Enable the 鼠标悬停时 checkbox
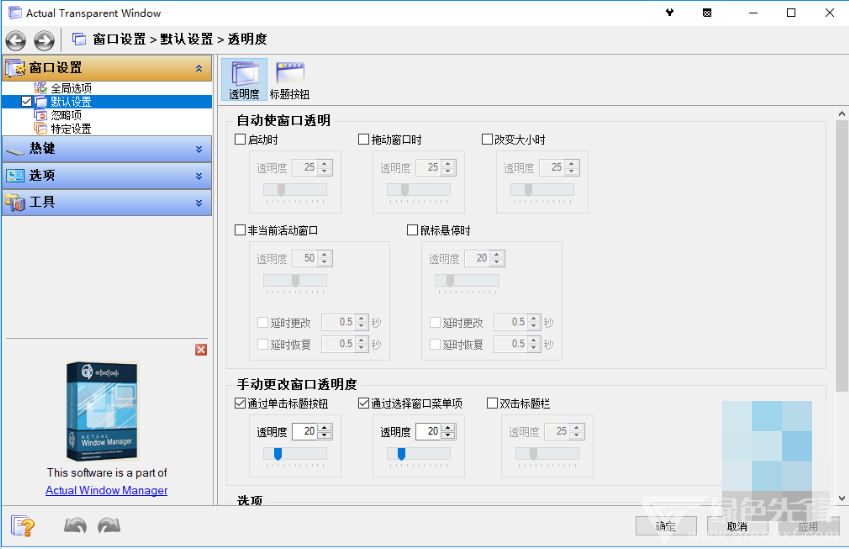Viewport: 849px width, 549px height. [x=413, y=230]
